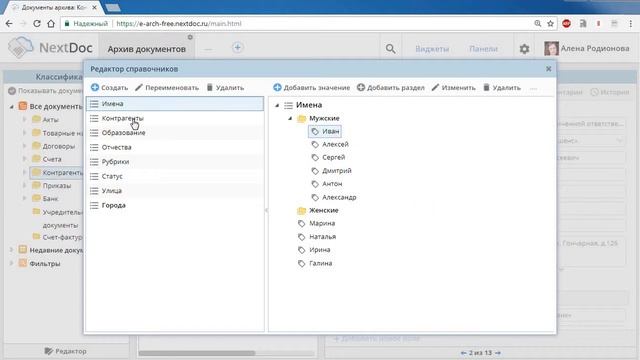Click the list icon beside Статус
The image size is (640, 360).
[94, 176]
